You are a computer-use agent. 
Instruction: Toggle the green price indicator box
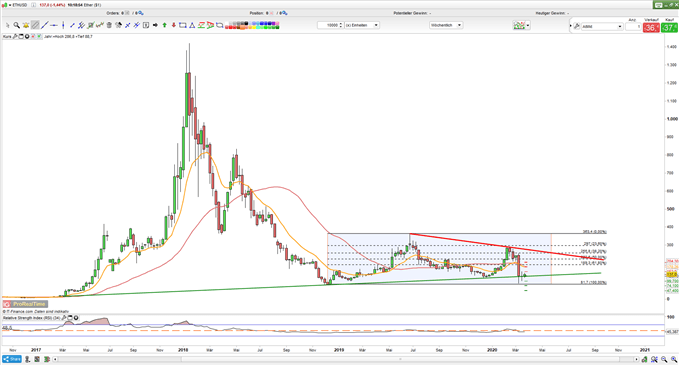click(39, 37)
